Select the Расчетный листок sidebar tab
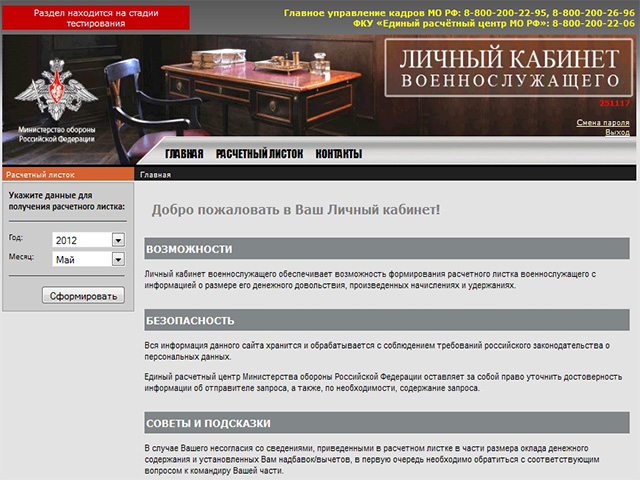Image resolution: width=640 pixels, height=480 pixels. (x=68, y=175)
